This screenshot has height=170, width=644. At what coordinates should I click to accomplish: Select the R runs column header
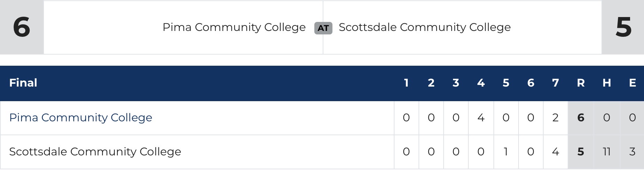(581, 83)
